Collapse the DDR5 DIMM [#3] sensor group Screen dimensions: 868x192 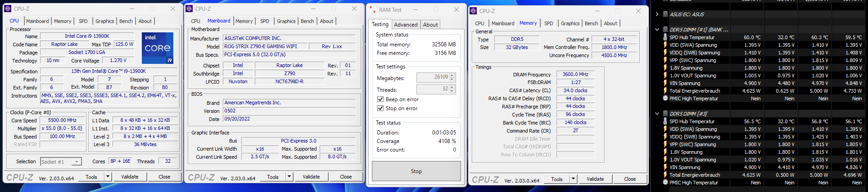click(657, 114)
